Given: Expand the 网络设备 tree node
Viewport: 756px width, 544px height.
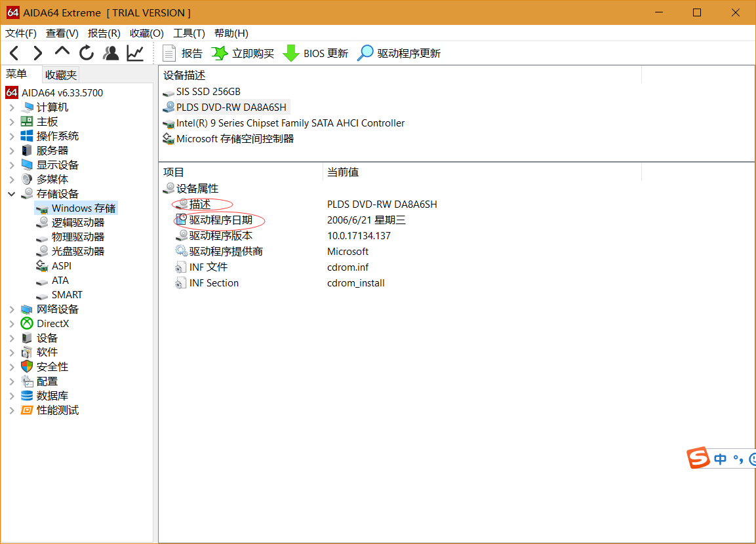Looking at the screenshot, I should [12, 309].
